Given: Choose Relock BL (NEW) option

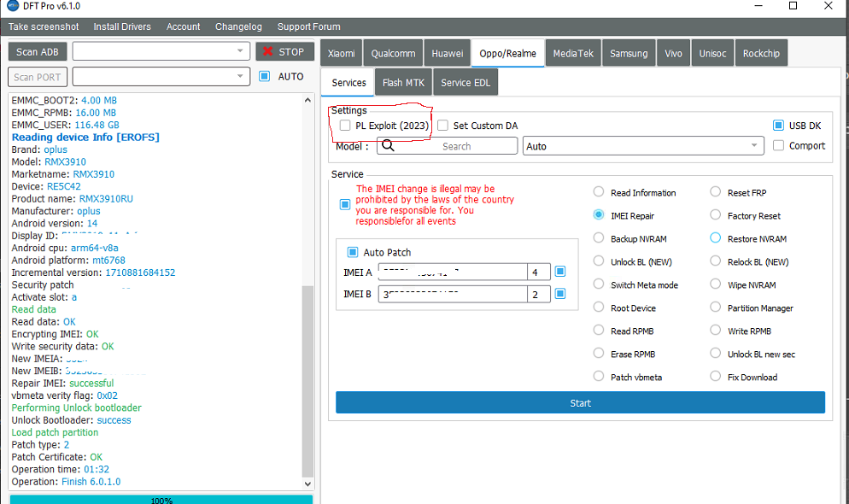Looking at the screenshot, I should [715, 261].
